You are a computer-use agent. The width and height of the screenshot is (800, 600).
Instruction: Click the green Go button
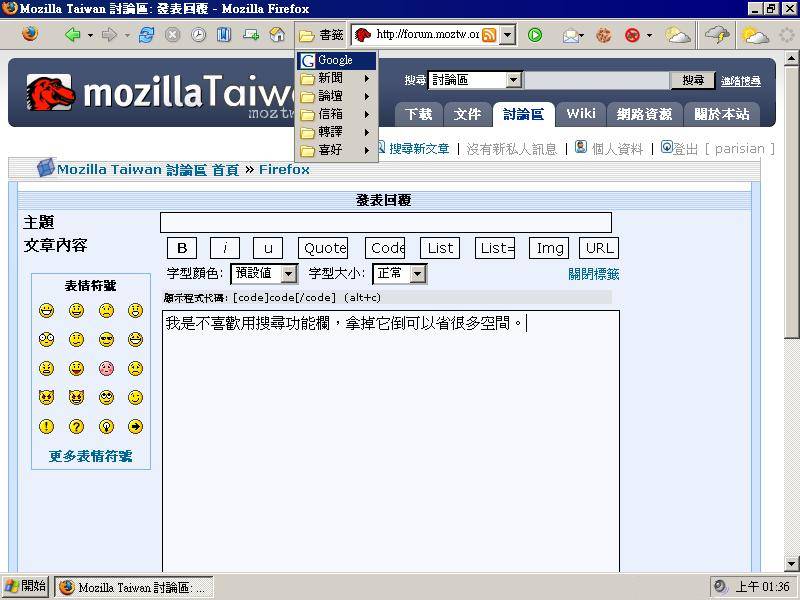[535, 35]
